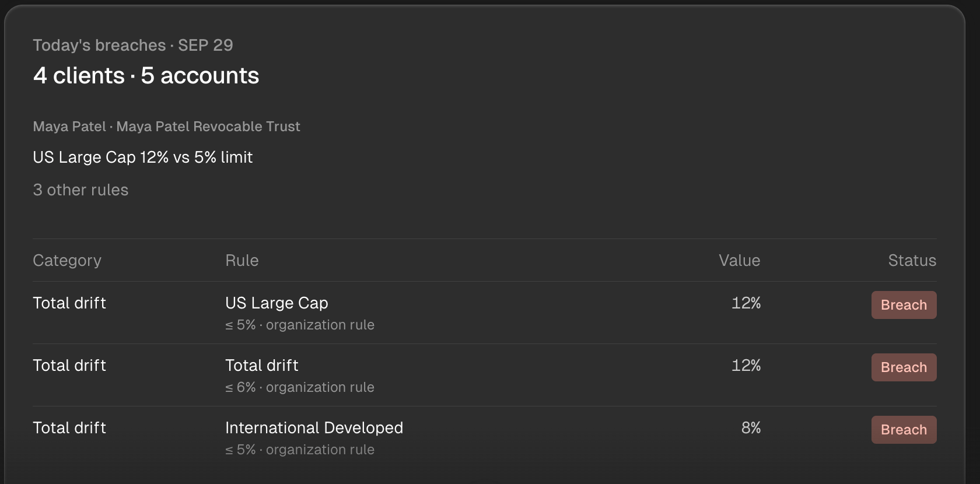
Task: Click the Breach badge for International Developed
Action: [x=904, y=430]
